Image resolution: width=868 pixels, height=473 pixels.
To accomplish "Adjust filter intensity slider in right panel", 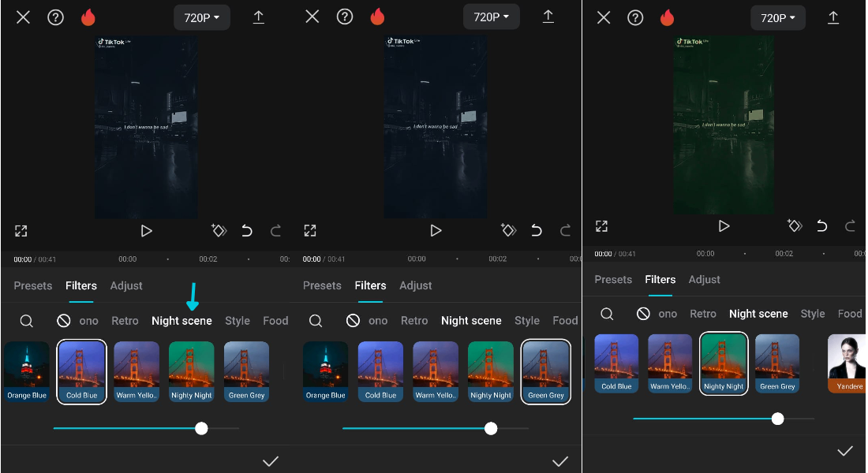I will pos(724,419).
